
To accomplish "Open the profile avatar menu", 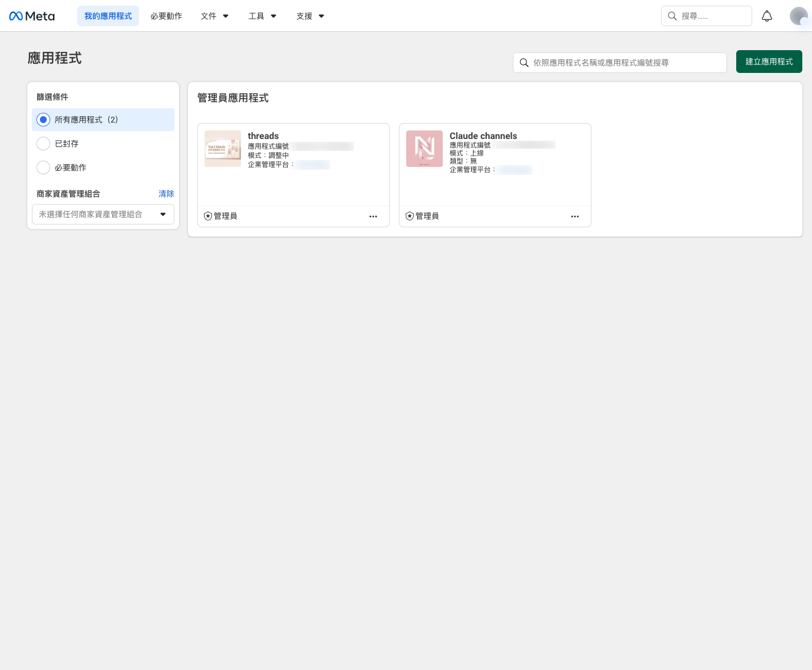I will (798, 16).
